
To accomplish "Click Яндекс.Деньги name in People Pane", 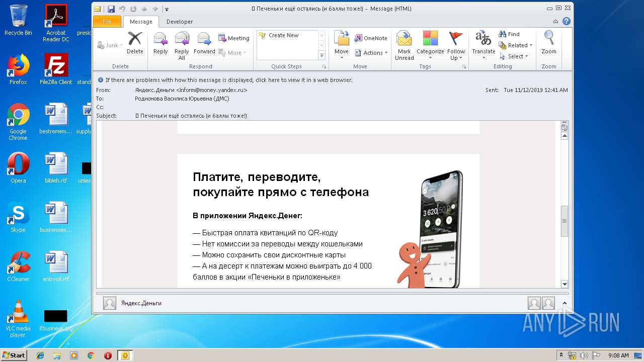I will point(141,303).
